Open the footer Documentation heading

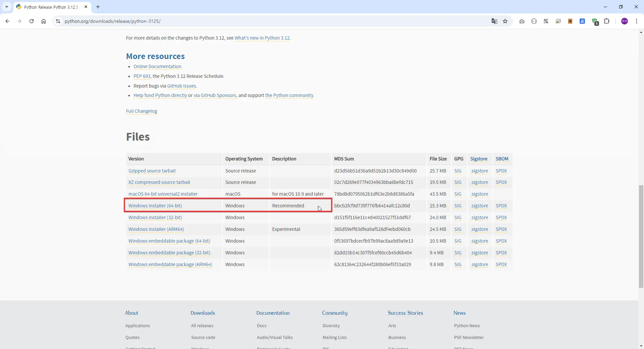click(x=273, y=313)
